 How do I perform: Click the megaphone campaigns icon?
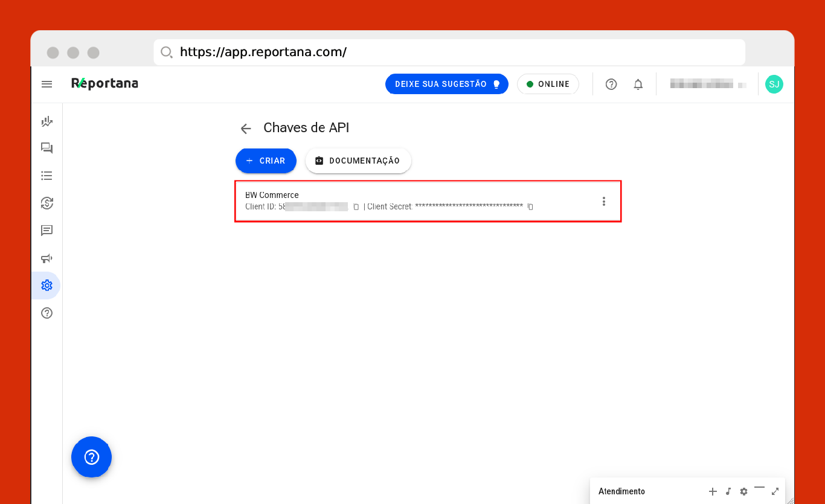coord(47,258)
